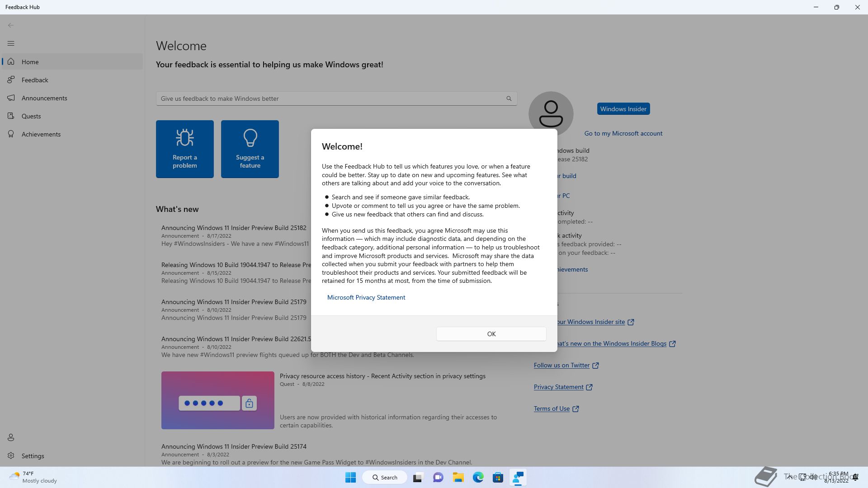
Task: Open the weather widget showing 74°F
Action: pos(34,478)
